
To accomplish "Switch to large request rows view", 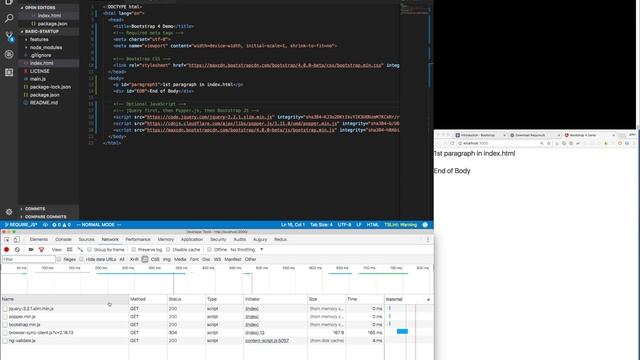I will click(x=69, y=249).
